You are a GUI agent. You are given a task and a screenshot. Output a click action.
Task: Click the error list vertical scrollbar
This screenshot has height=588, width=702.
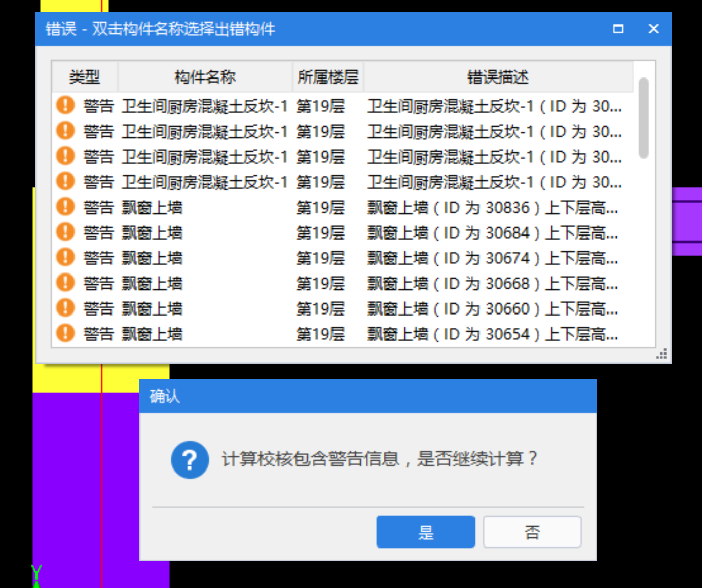(644, 117)
